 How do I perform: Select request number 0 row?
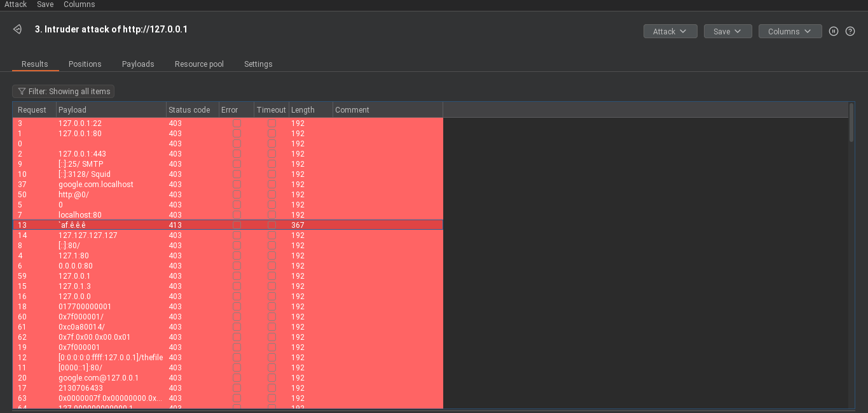(228, 144)
